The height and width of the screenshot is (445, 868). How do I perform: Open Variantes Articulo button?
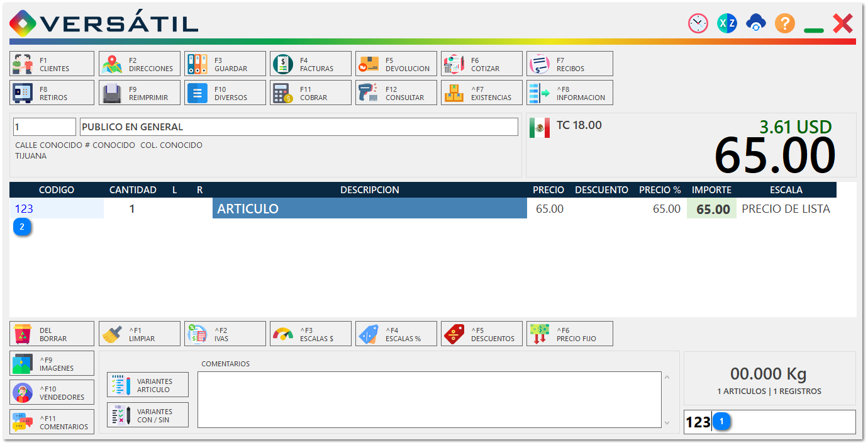pos(148,385)
